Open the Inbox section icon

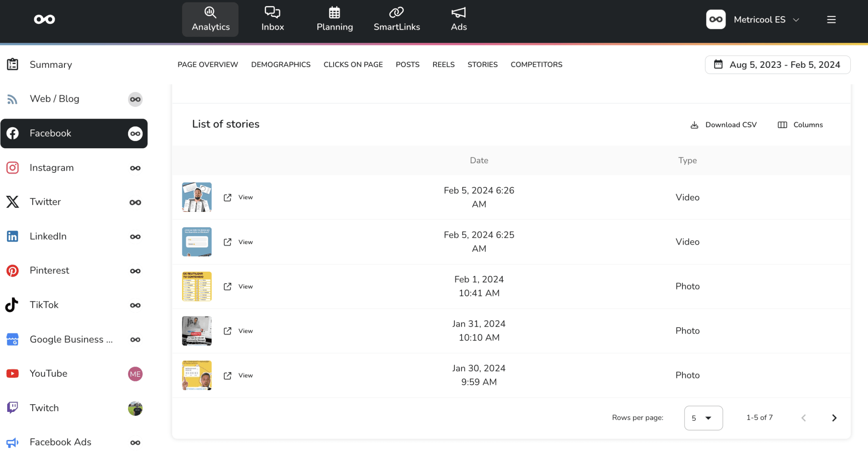pyautogui.click(x=272, y=13)
